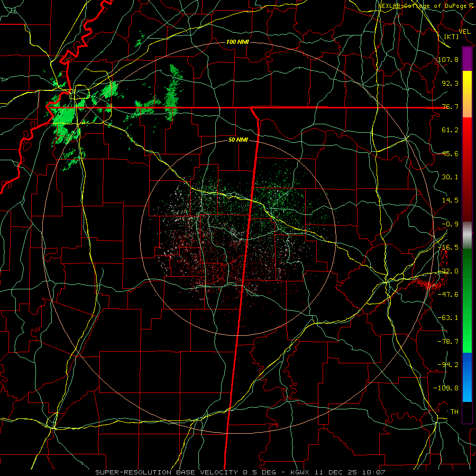
Task: Click the -32.0 scale value
Action: pyautogui.click(x=448, y=271)
